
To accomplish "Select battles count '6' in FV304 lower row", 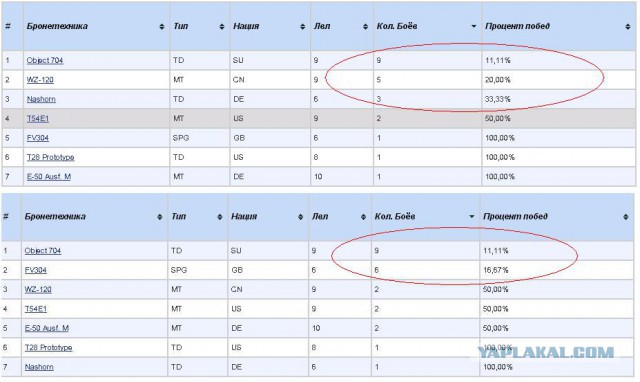I will pyautogui.click(x=377, y=270).
